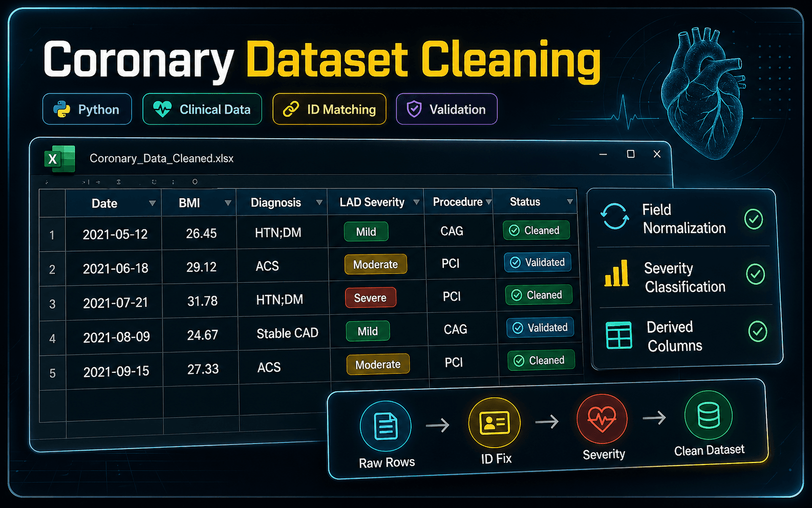The height and width of the screenshot is (508, 812).
Task: Open the Date column filter dropdown
Action: click(152, 203)
